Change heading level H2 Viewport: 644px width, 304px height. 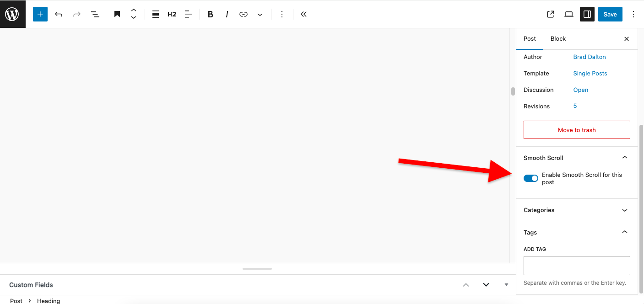172,14
